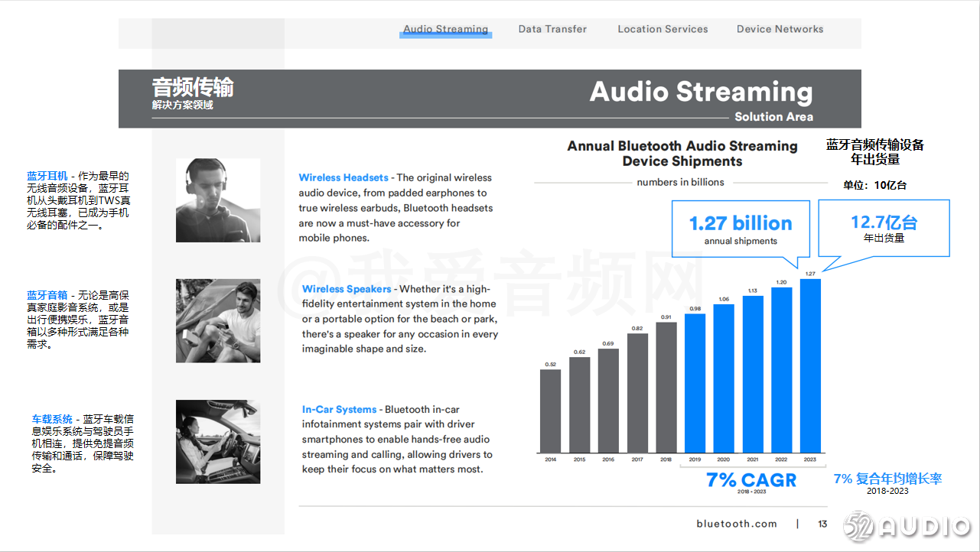Click the Wireless Headsets heading

click(x=343, y=177)
